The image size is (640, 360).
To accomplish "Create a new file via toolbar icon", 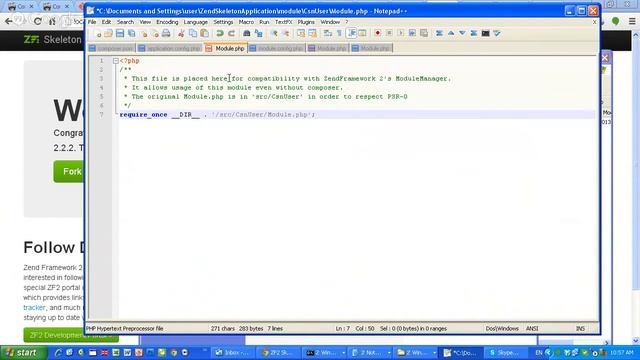I will point(97,33).
